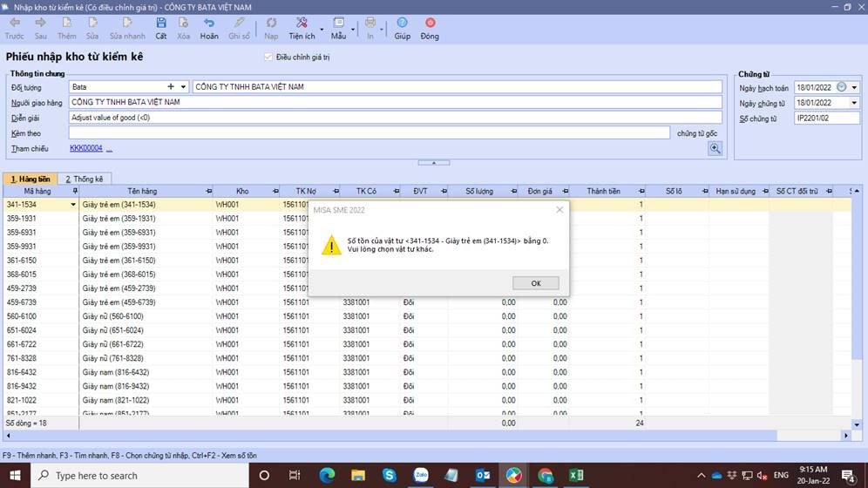Click the Xóa (delete) toolbar icon
The image size is (868, 488).
(183, 23)
